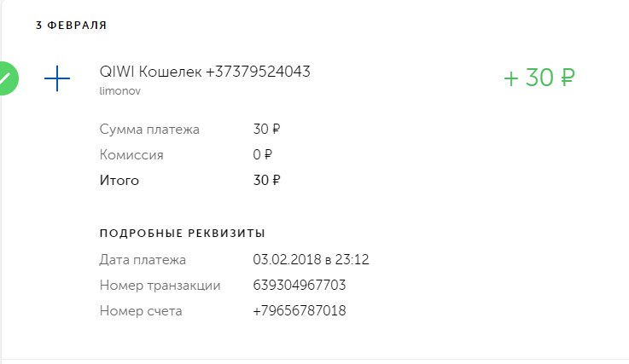Click the Сумма платежа label
The width and height of the screenshot is (629, 364).
[x=149, y=130]
